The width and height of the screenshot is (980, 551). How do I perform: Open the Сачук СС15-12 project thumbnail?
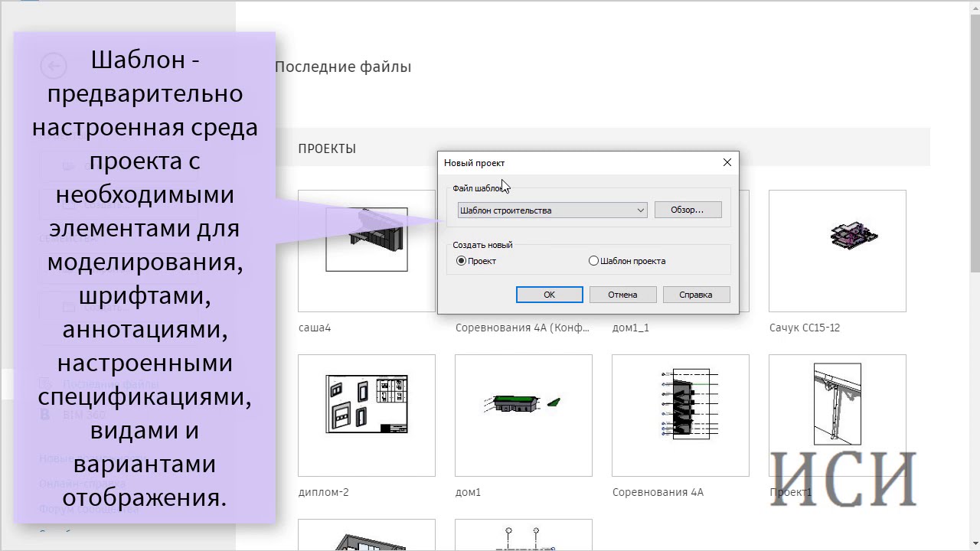[x=838, y=251]
